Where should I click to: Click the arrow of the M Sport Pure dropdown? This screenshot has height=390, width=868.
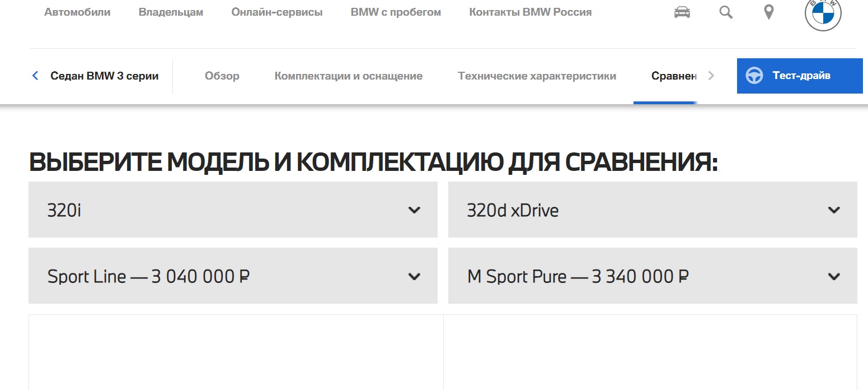pos(834,276)
